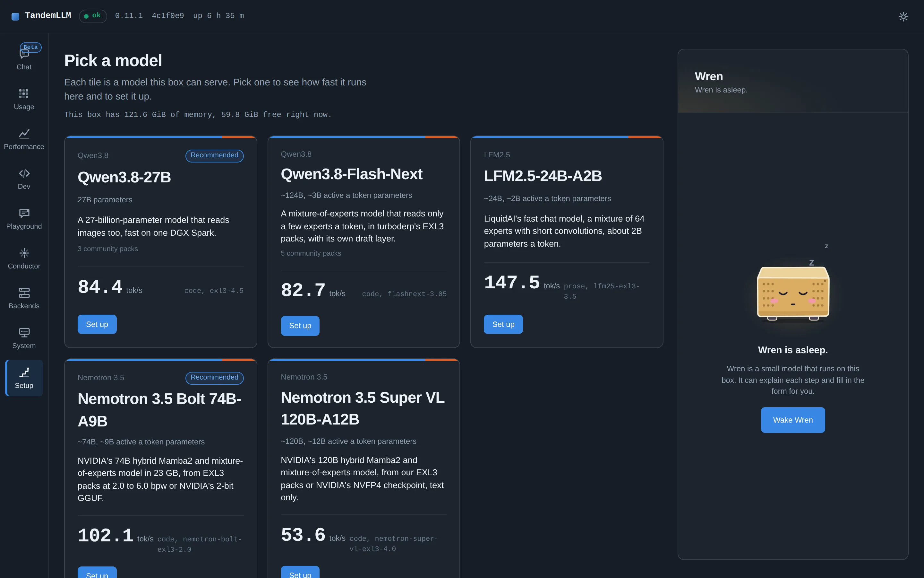Click the 82.7 tok/s speed value
Screen dimensions: 924x578
(x=313, y=291)
